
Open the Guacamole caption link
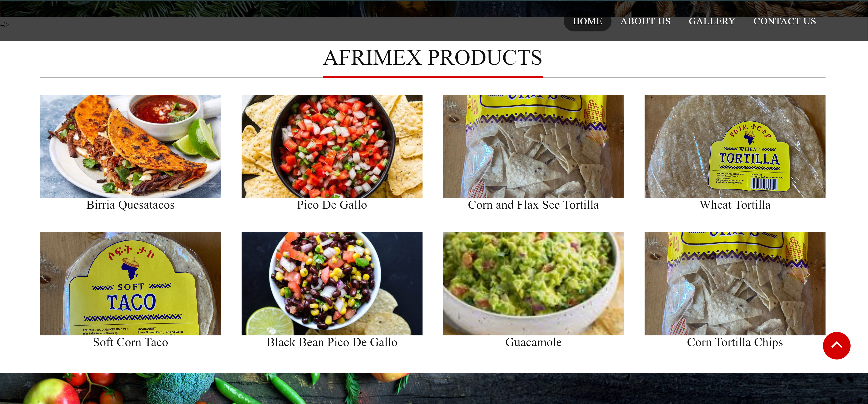click(533, 342)
